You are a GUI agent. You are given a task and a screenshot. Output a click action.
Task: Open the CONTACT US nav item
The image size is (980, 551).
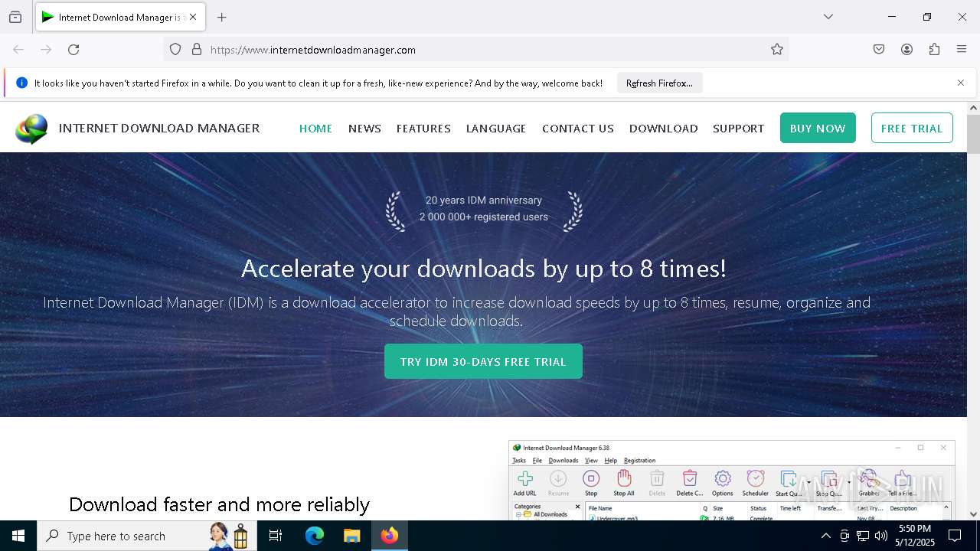click(x=578, y=129)
